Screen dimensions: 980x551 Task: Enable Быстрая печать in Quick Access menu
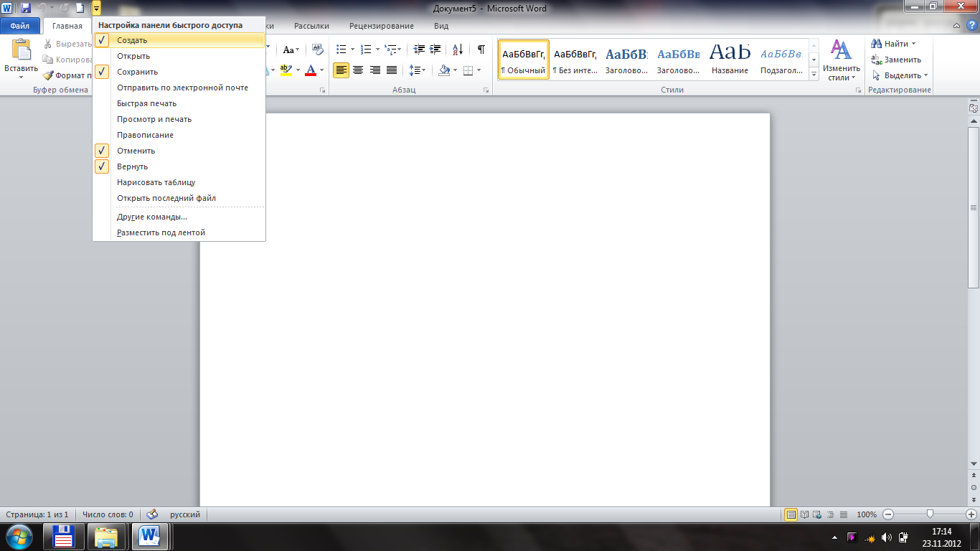179,103
